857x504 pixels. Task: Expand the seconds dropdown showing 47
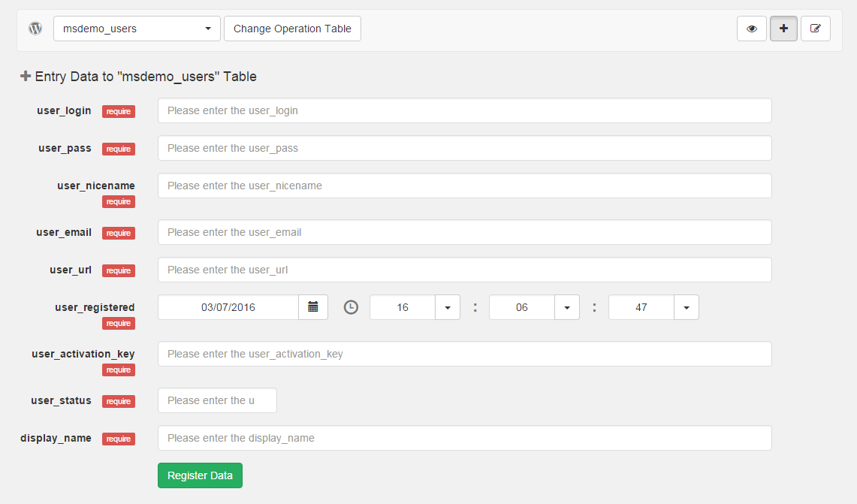[x=687, y=307]
